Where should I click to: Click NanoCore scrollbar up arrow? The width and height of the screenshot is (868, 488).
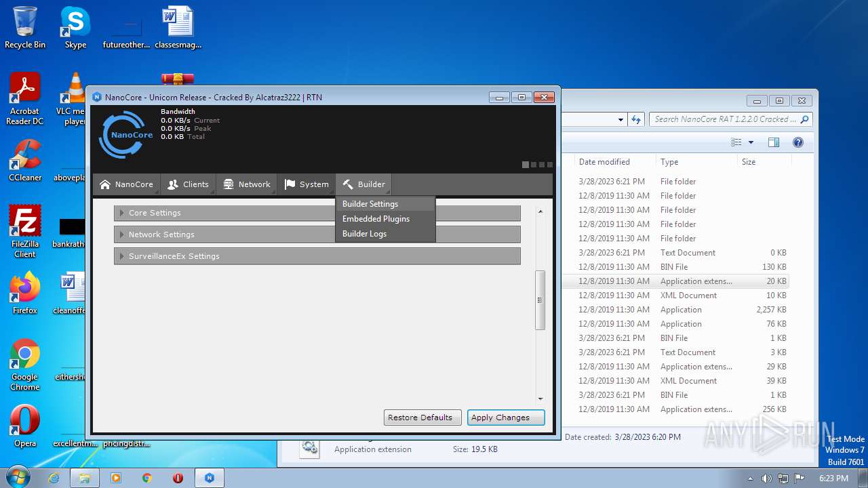coord(540,211)
